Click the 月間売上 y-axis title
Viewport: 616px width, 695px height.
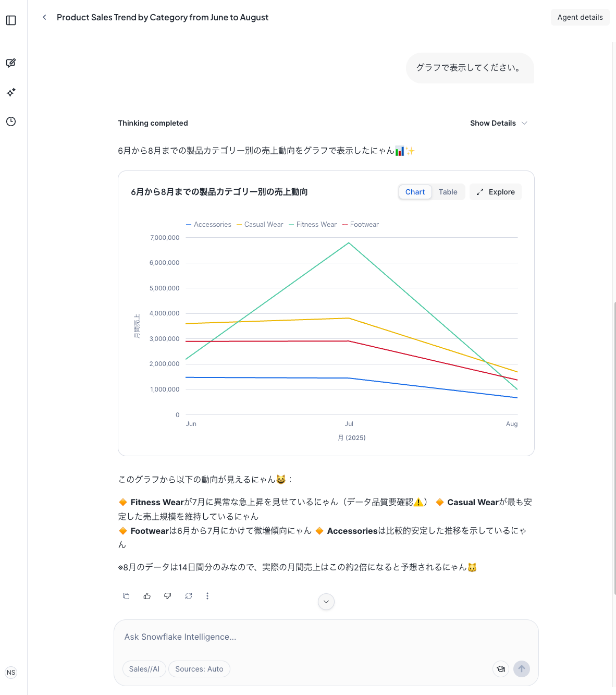pyautogui.click(x=137, y=326)
